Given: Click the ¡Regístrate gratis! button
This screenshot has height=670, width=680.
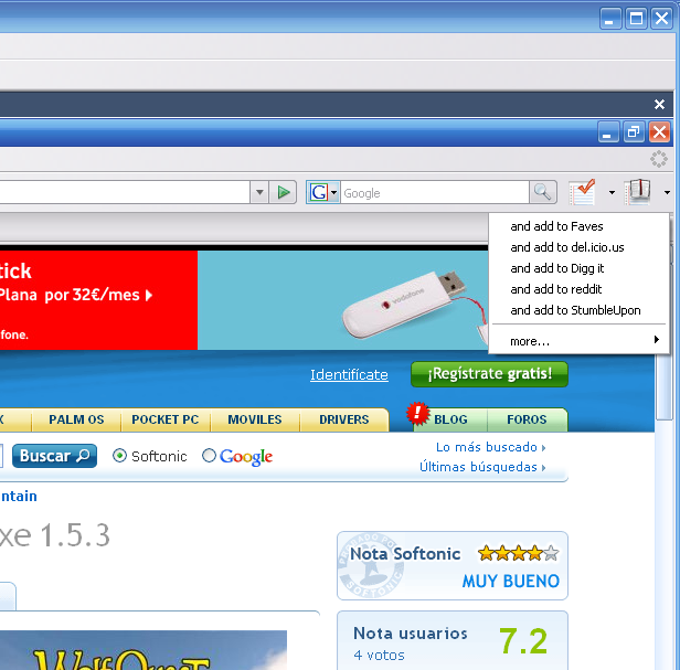Looking at the screenshot, I should pos(489,374).
